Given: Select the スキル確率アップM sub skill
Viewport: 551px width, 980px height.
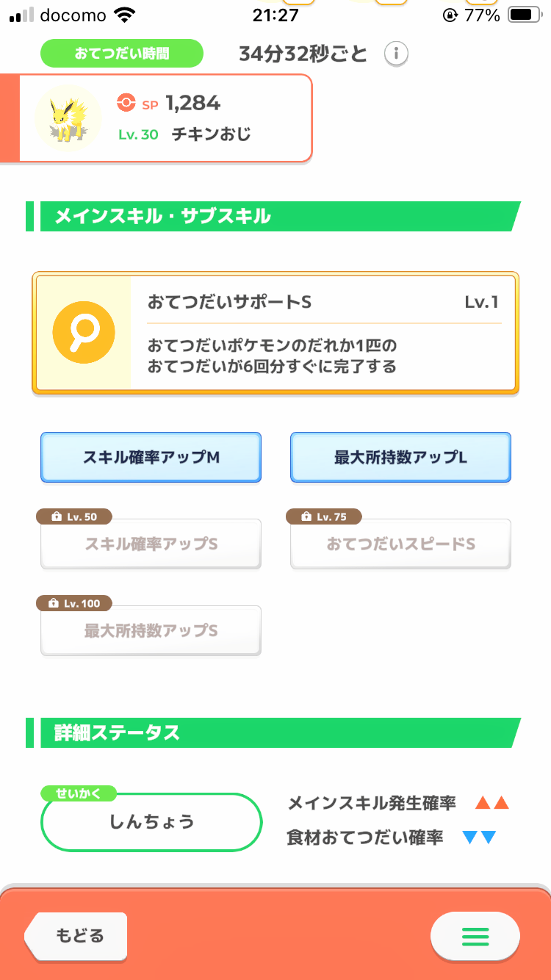Looking at the screenshot, I should point(151,457).
